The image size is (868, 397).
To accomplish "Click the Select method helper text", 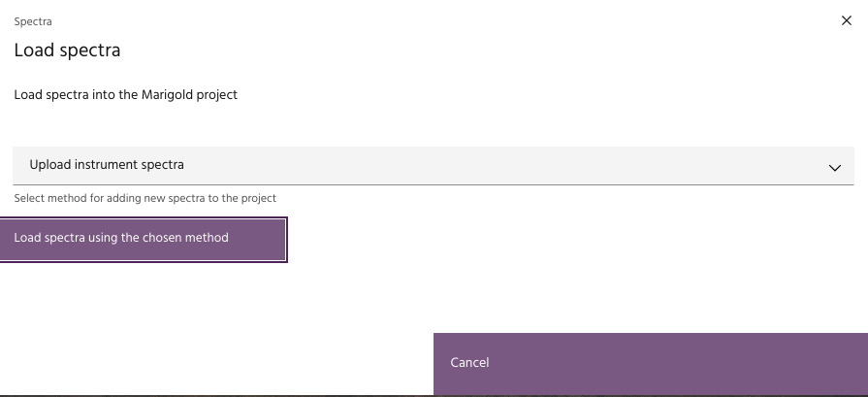I will (145, 198).
